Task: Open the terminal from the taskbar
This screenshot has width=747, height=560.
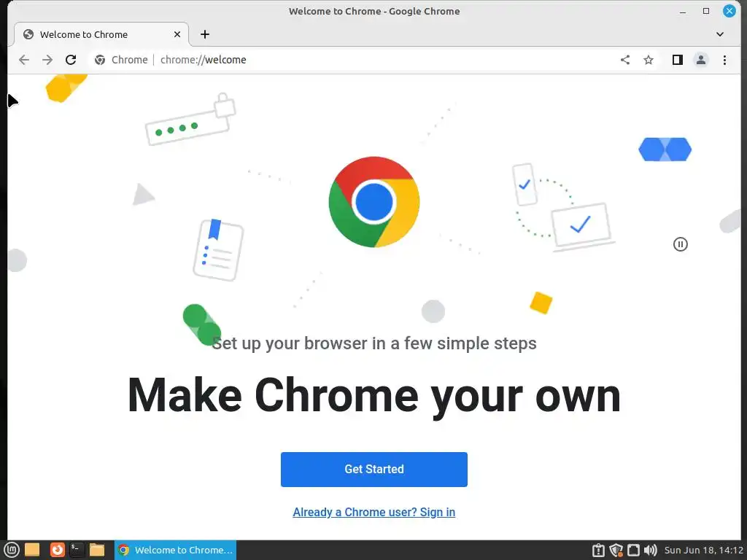Action: tap(77, 550)
